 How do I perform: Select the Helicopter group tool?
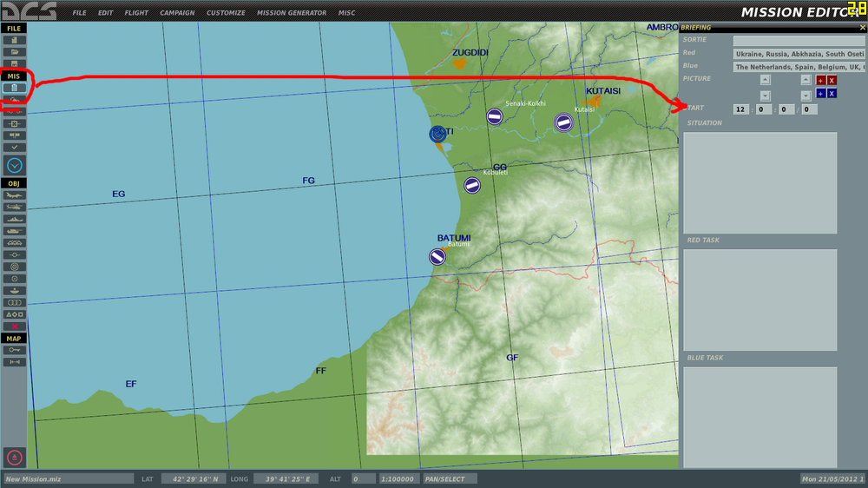[x=15, y=208]
